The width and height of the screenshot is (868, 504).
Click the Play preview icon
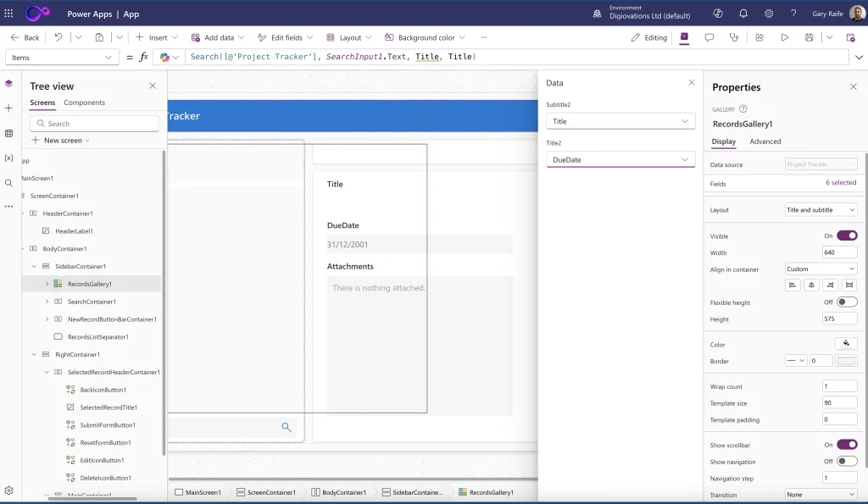785,37
